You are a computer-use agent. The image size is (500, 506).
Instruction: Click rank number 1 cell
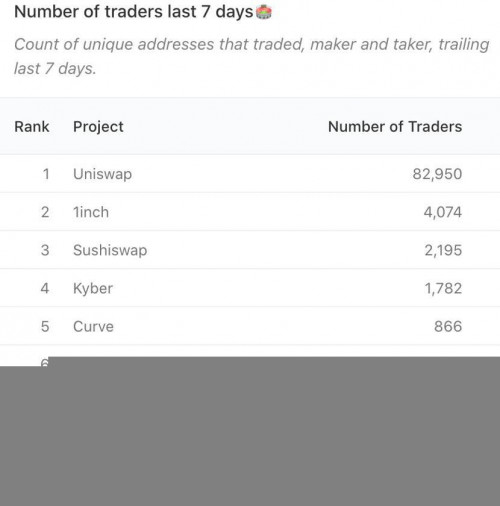[x=46, y=174]
